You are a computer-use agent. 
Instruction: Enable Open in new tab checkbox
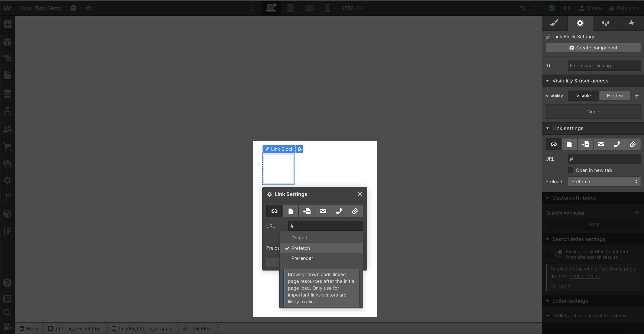[x=570, y=170]
